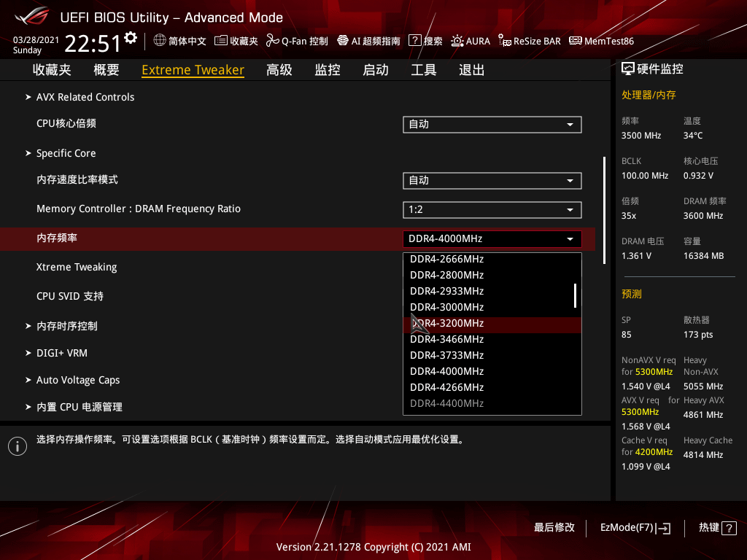Click the 内存频率 DDR4-4000MHz dropdown

click(x=492, y=239)
